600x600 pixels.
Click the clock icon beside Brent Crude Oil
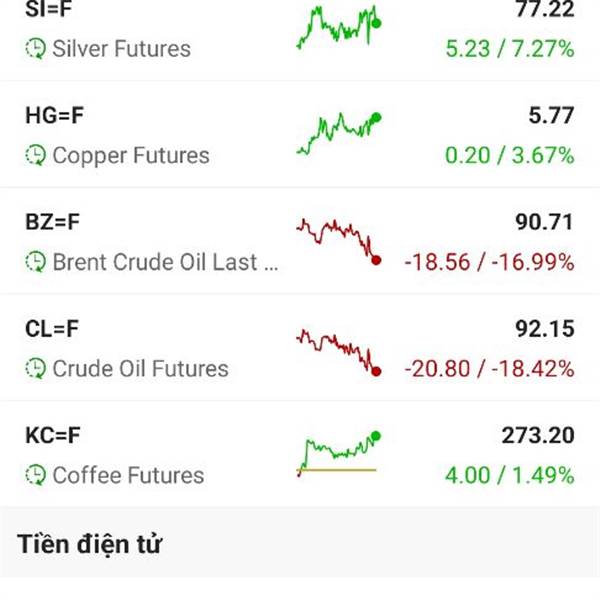36,262
